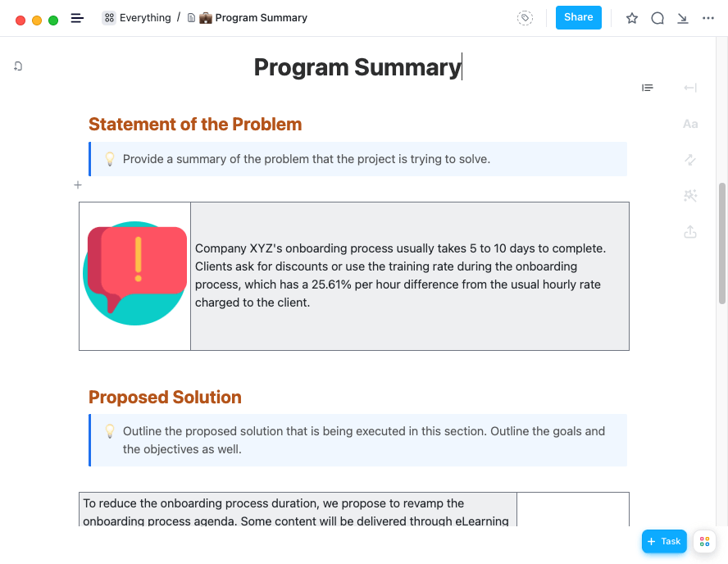This screenshot has width=728, height=564.
Task: Click the magic wand sparkle icon
Action: click(690, 195)
